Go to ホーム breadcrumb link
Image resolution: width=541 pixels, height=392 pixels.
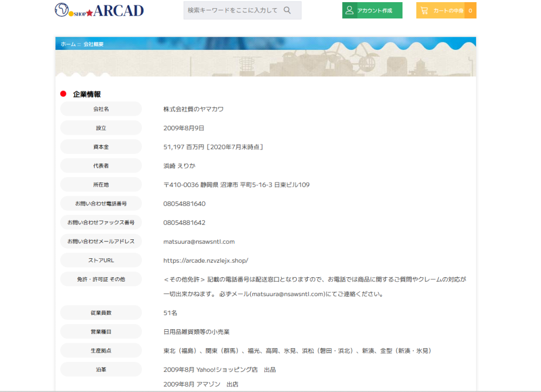click(68, 44)
